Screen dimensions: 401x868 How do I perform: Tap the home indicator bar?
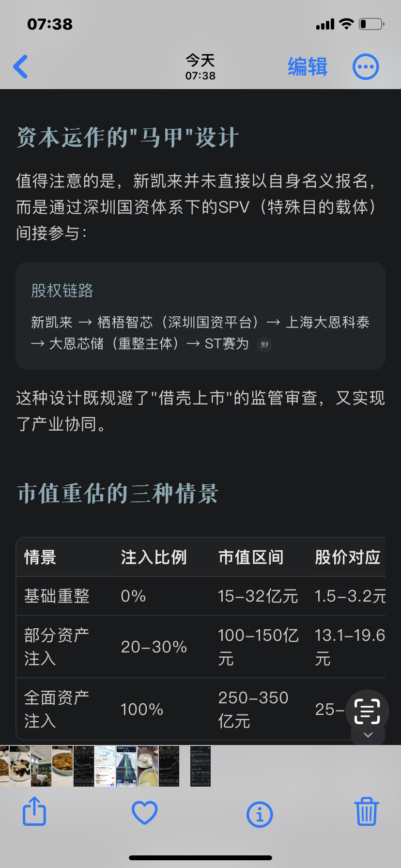click(x=200, y=857)
